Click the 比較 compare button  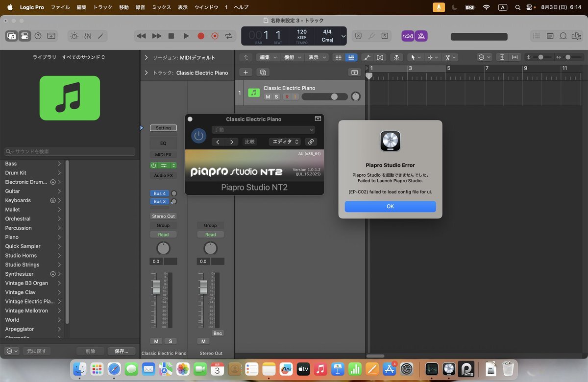pos(249,142)
